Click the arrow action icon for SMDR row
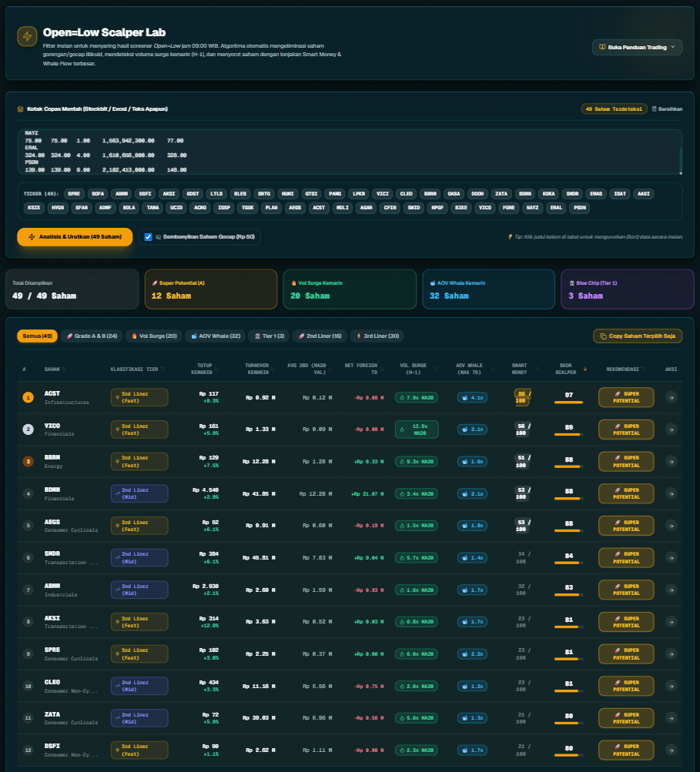Viewport: 700px width, 772px height. click(x=671, y=558)
